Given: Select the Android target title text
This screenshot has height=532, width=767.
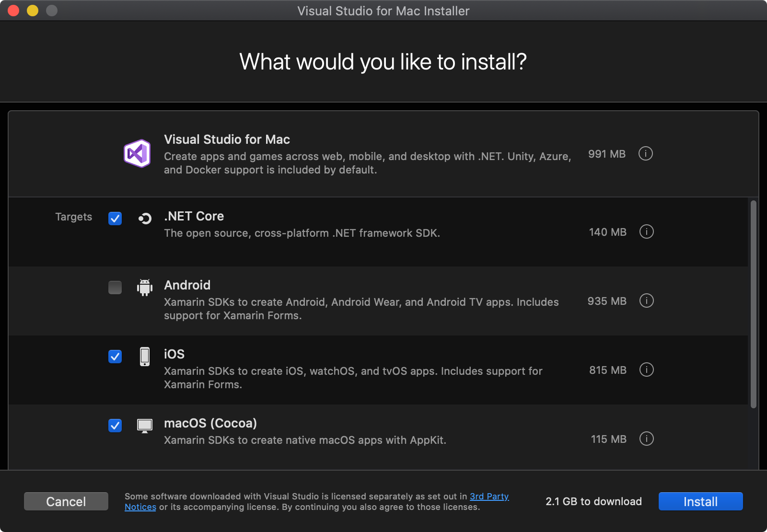Looking at the screenshot, I should 187,285.
